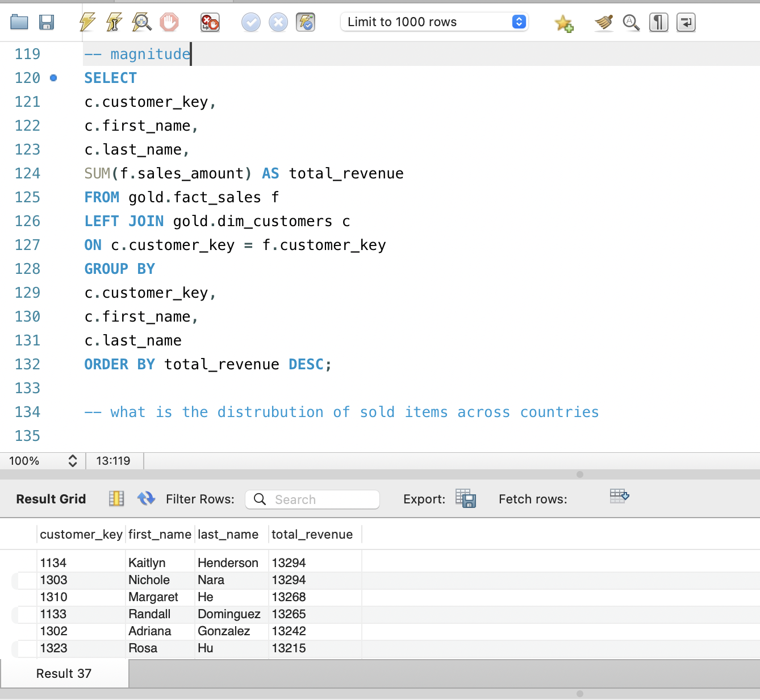Open the Limit to 1000 rows dropdown
The width and height of the screenshot is (760, 700).
coord(434,22)
